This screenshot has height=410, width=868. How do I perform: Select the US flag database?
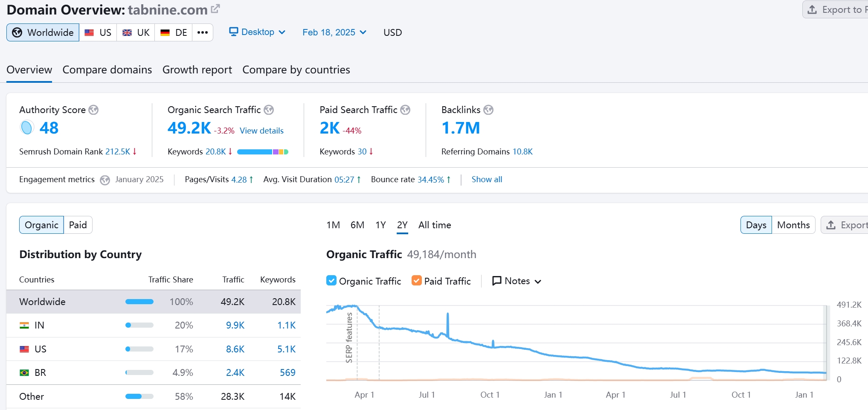pyautogui.click(x=98, y=33)
